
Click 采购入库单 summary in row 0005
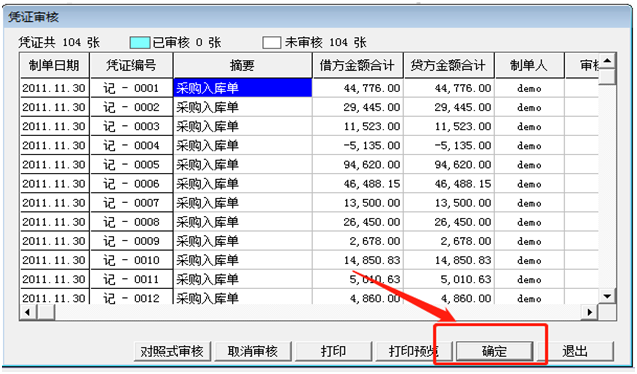[x=207, y=164]
